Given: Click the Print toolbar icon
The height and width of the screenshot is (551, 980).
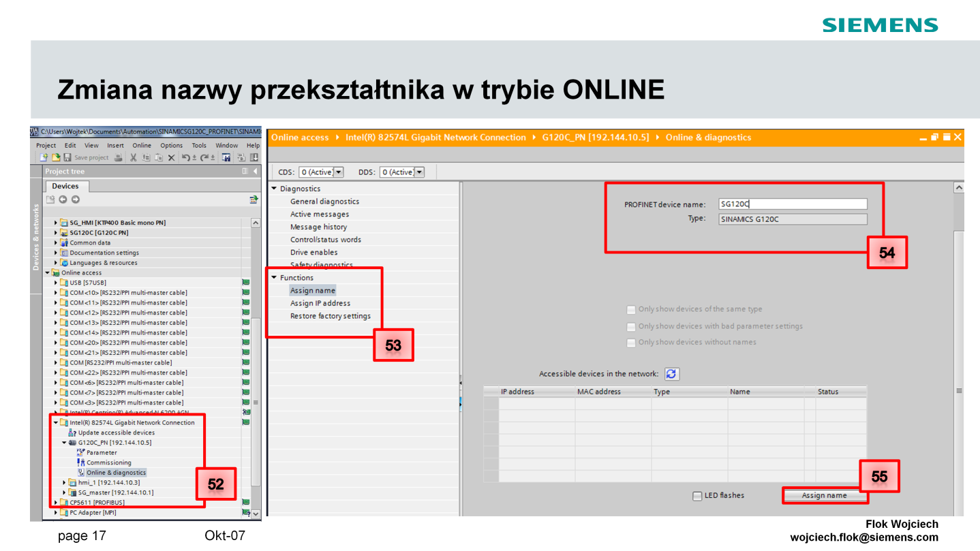Looking at the screenshot, I should coord(118,157).
